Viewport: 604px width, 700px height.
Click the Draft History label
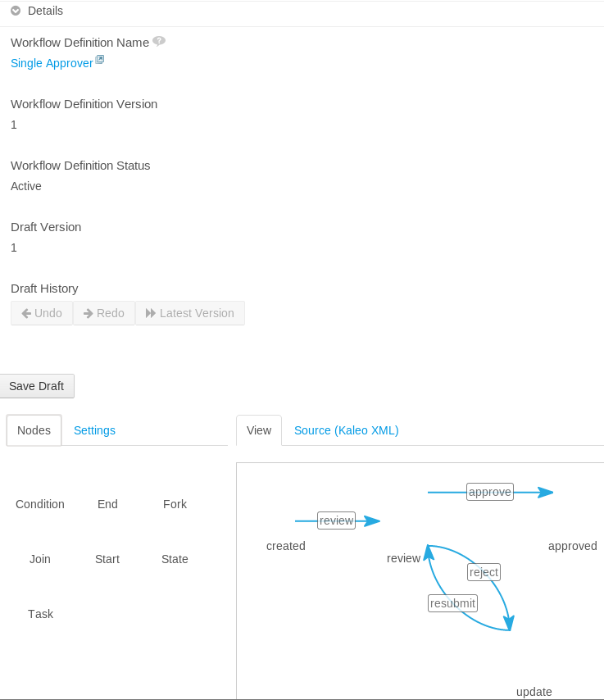tap(44, 289)
